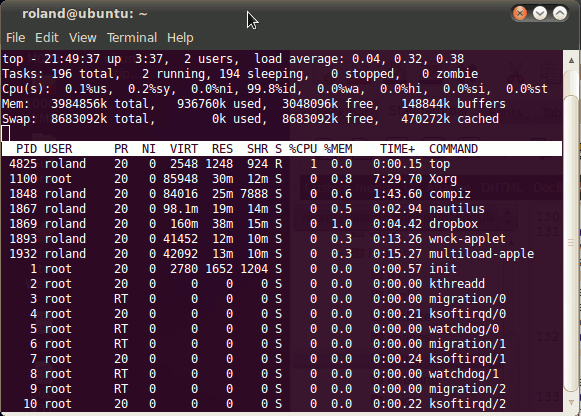Click the NI column header
The width and height of the screenshot is (581, 416).
[149, 149]
